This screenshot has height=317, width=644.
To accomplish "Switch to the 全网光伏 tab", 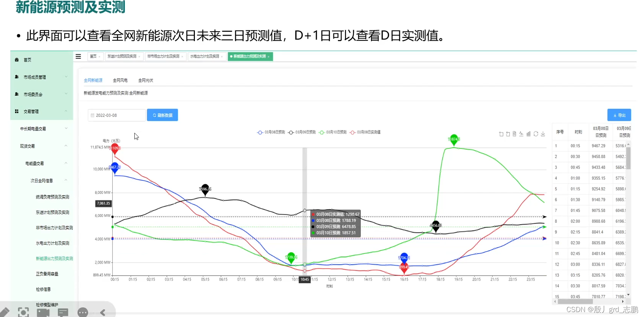I will coord(146,80).
